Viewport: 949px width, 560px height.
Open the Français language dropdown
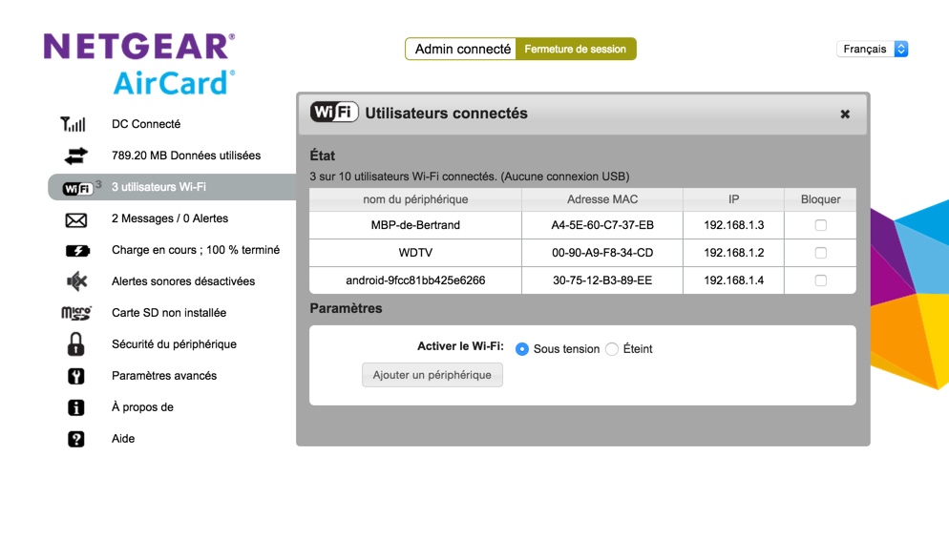872,49
